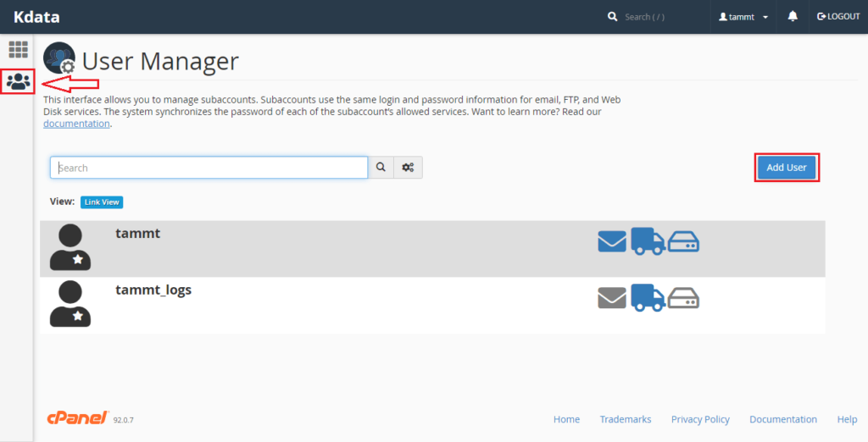Viewport: 868px width, 442px height.
Task: Open the Help footer link
Action: pos(847,419)
